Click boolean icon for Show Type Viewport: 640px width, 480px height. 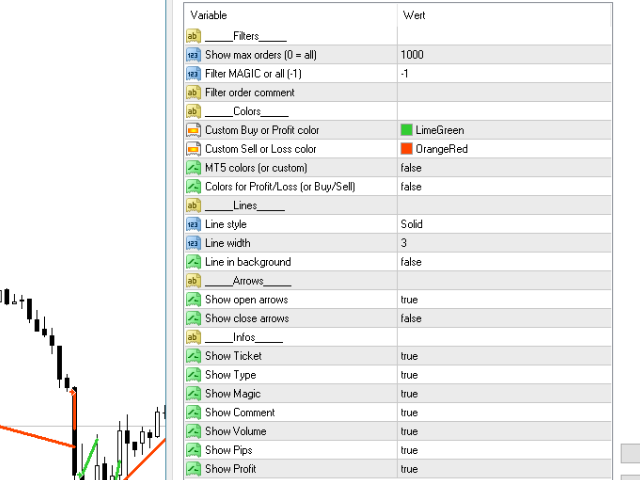193,375
